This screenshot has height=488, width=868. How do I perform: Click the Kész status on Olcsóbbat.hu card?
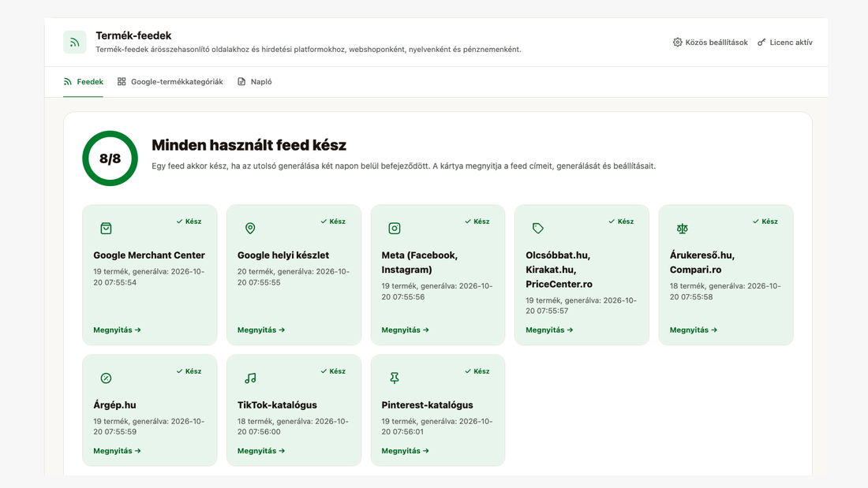(620, 222)
